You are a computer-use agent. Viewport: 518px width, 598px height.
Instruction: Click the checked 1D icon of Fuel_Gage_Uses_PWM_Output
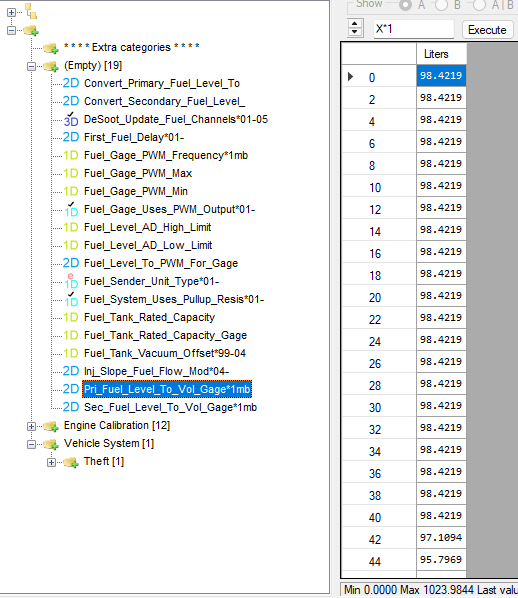(x=71, y=209)
